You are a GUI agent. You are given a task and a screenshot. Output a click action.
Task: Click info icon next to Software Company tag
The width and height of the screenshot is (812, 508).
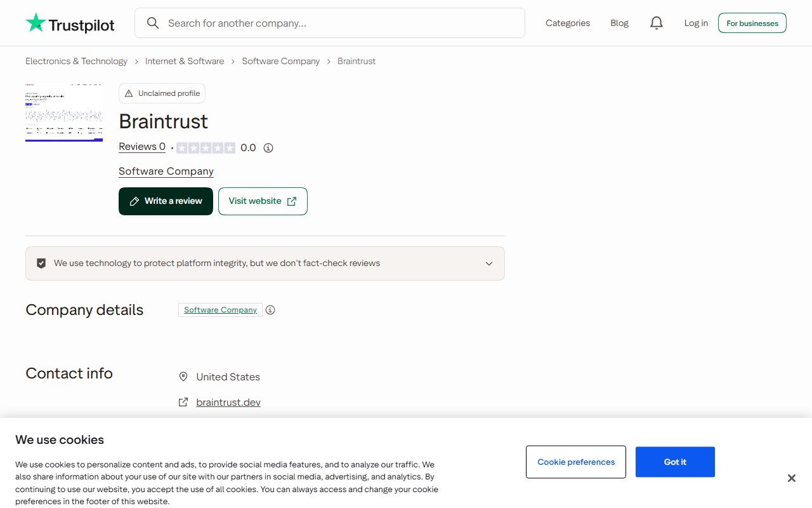pyautogui.click(x=270, y=310)
